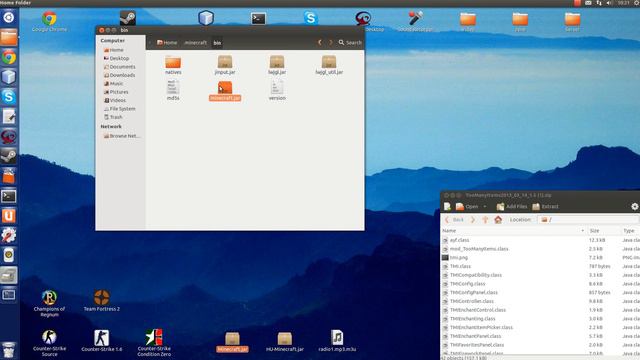Screen dimensions: 640x360
Task: Open Terminal from the launcher
Action: [9, 196]
